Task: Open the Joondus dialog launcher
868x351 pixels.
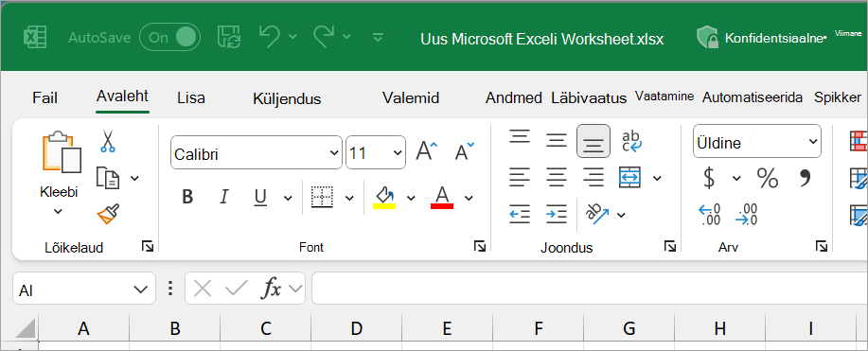Action: point(670,246)
